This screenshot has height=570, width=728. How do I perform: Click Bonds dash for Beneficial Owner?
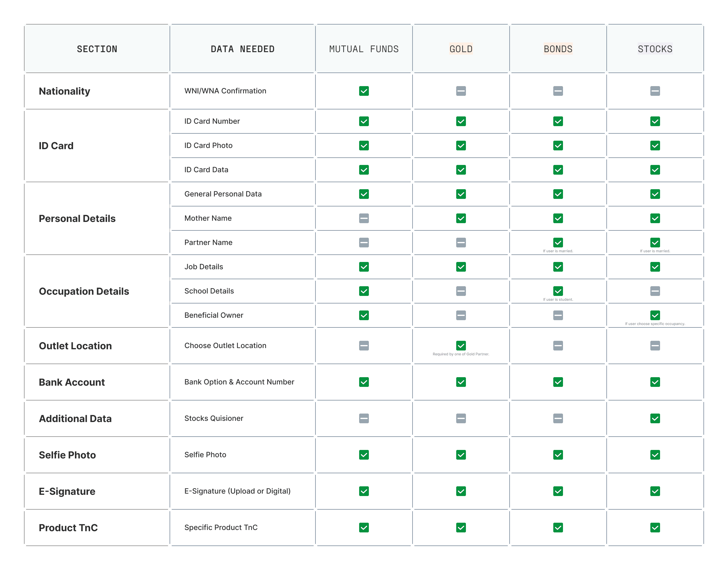coord(558,315)
